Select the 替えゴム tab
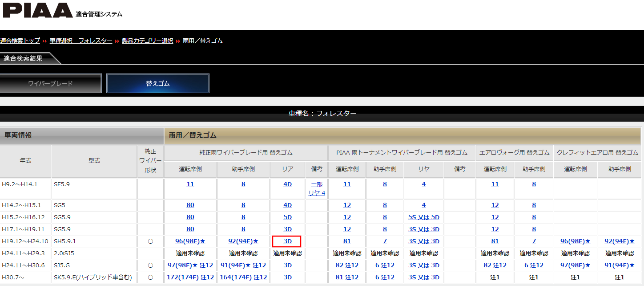This screenshot has width=644, height=286. point(158,84)
